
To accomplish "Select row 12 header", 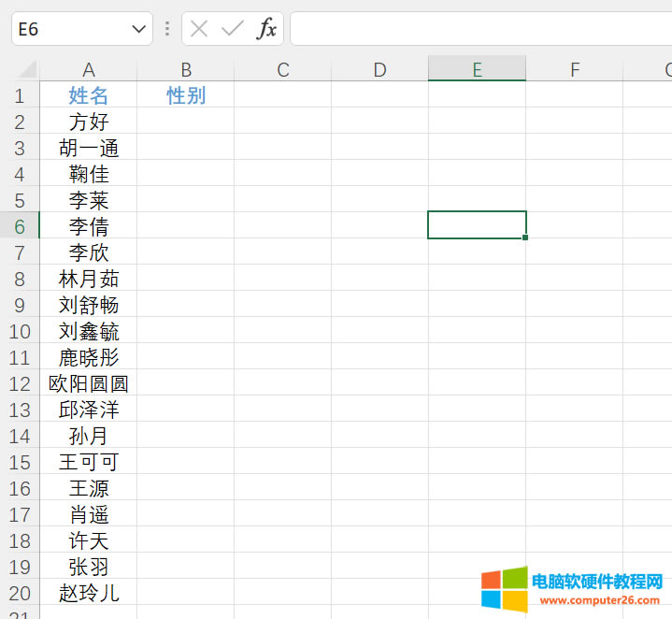I will [x=20, y=383].
